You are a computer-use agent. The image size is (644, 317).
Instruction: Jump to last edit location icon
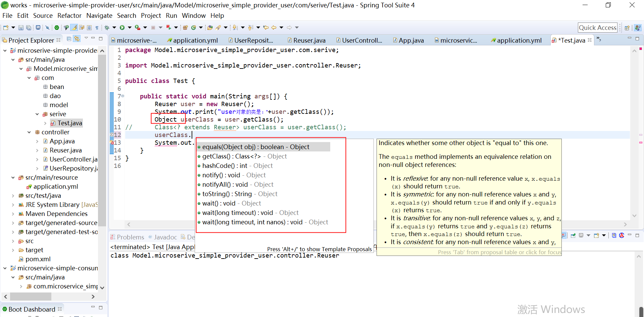click(266, 28)
